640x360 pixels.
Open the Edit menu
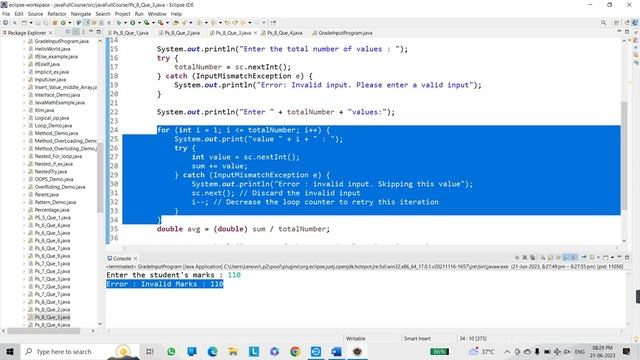pos(19,14)
